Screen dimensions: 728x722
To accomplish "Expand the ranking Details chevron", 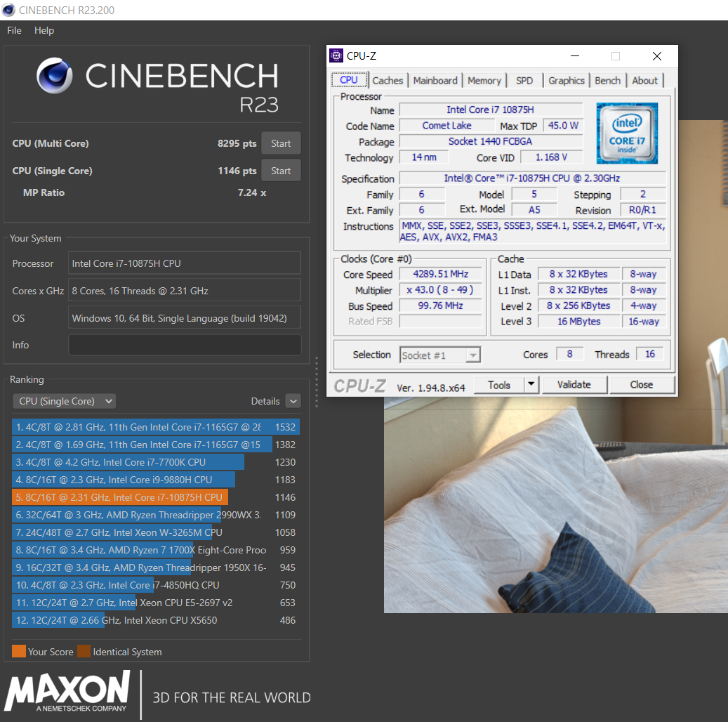I will pos(293,401).
